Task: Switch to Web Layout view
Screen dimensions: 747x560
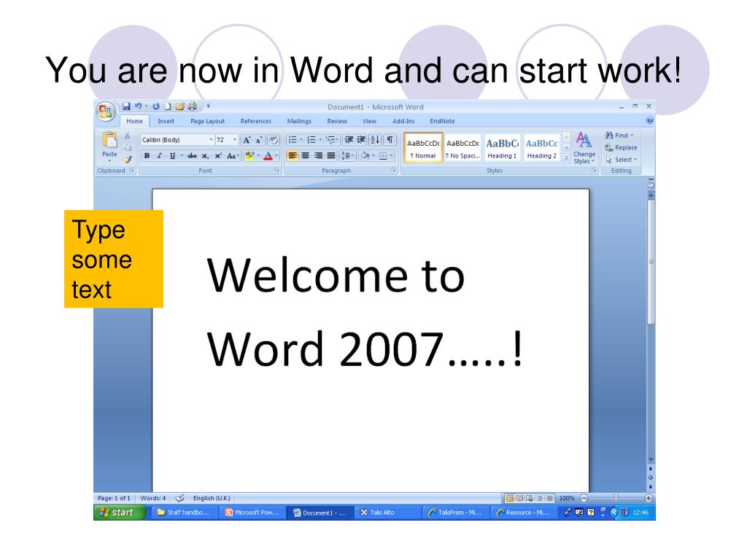Action: pyautogui.click(x=530, y=498)
